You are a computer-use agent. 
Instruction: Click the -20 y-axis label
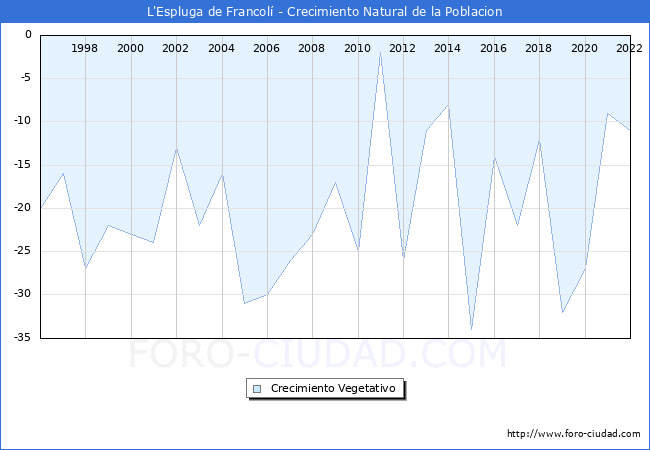point(23,208)
